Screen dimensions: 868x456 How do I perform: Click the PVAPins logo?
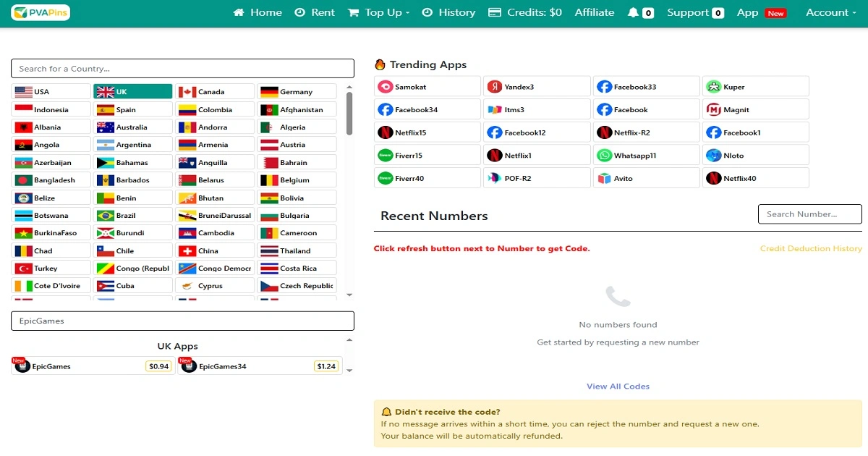point(41,12)
